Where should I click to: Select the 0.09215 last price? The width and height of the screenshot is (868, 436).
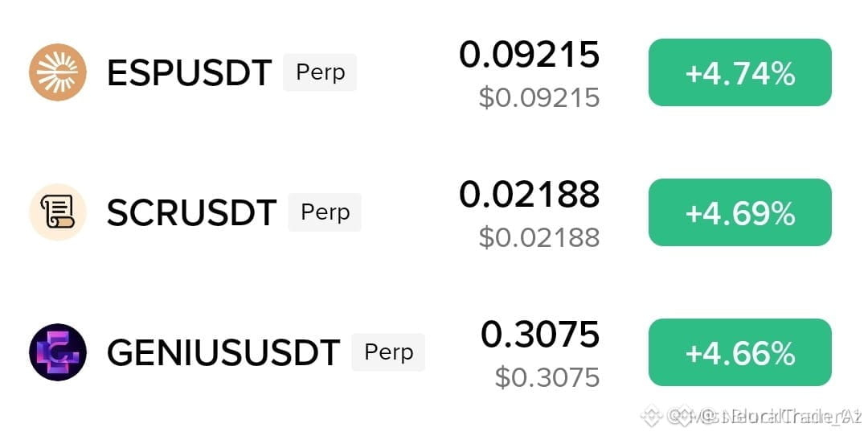[529, 55]
